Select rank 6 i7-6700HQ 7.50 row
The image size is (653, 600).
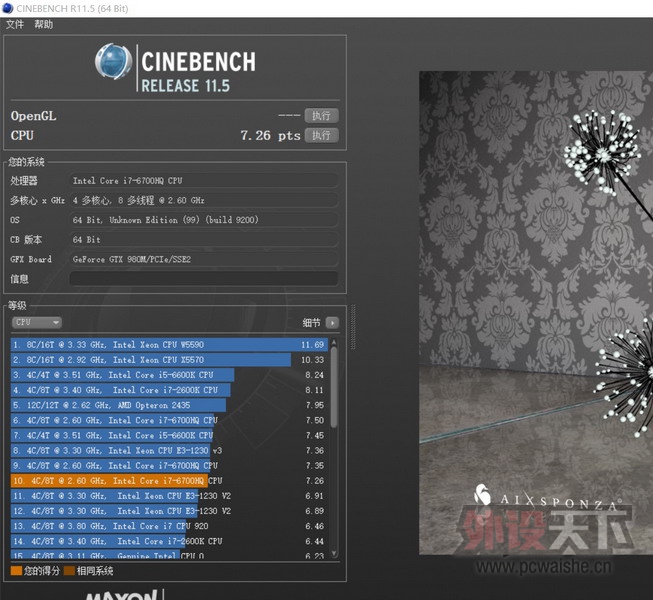coord(169,420)
